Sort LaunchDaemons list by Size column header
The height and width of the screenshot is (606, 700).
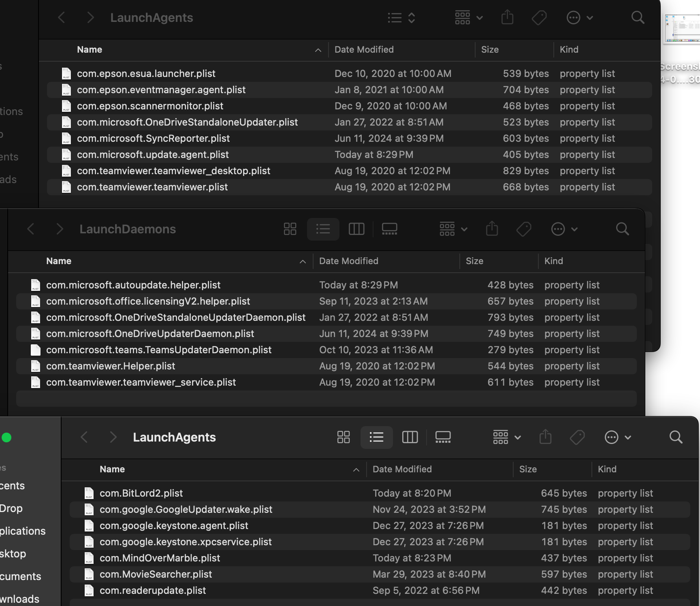point(474,261)
